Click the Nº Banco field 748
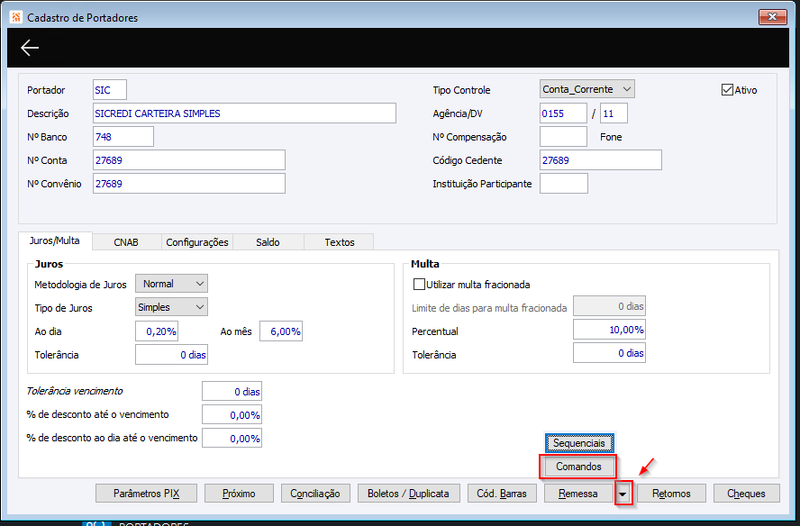 pos(123,137)
